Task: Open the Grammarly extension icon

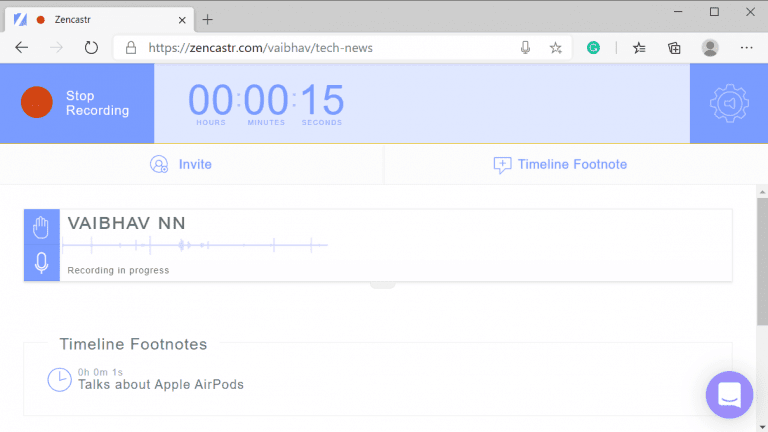Action: pyautogui.click(x=593, y=48)
